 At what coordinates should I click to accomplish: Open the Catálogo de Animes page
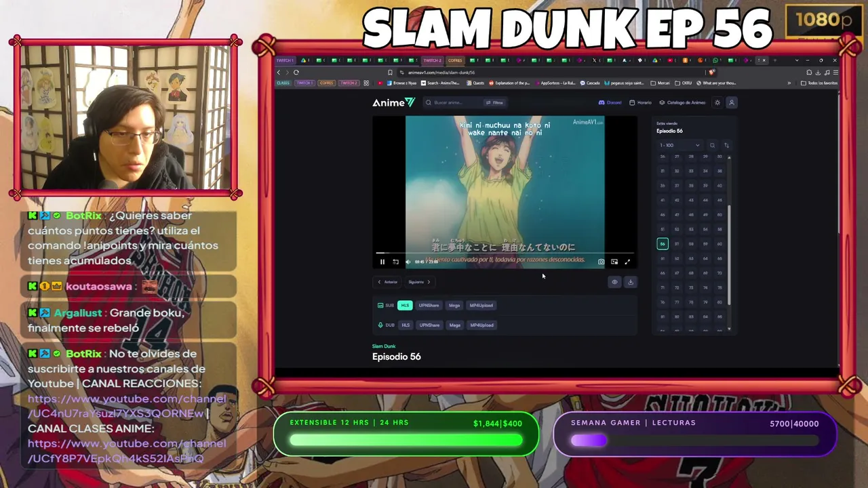(x=683, y=102)
